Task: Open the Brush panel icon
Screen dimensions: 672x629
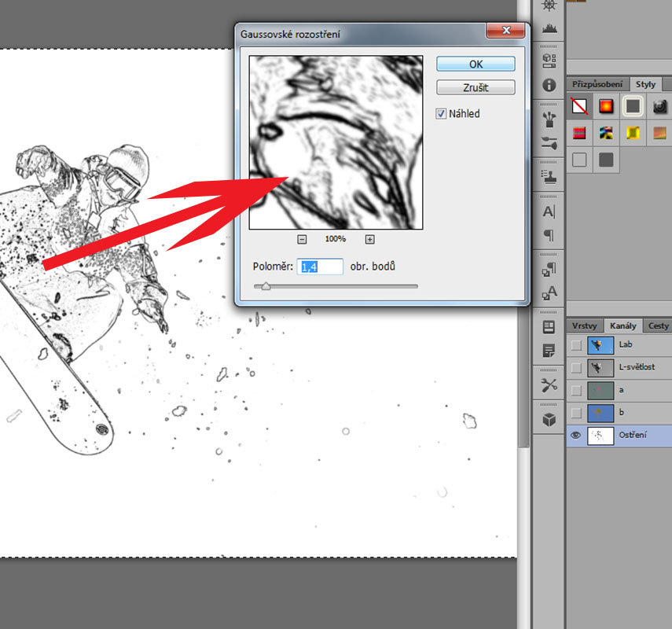Action: pyautogui.click(x=549, y=143)
